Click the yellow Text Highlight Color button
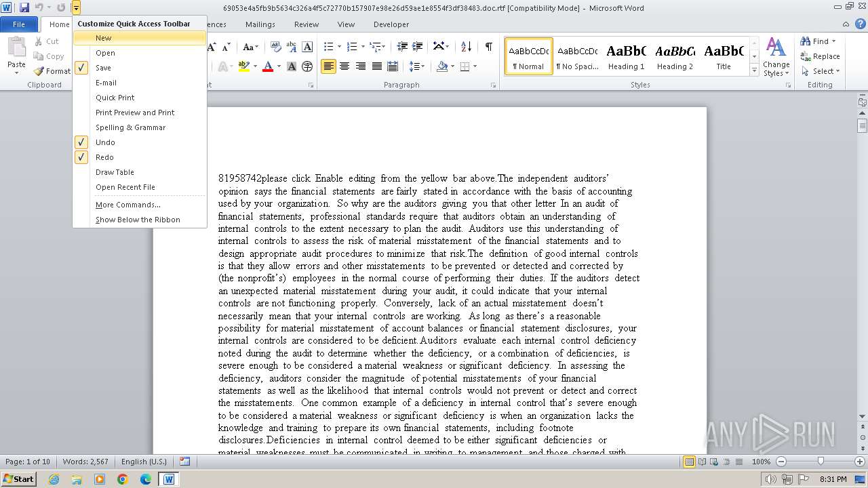Image resolution: width=868 pixels, height=488 pixels. (243, 66)
